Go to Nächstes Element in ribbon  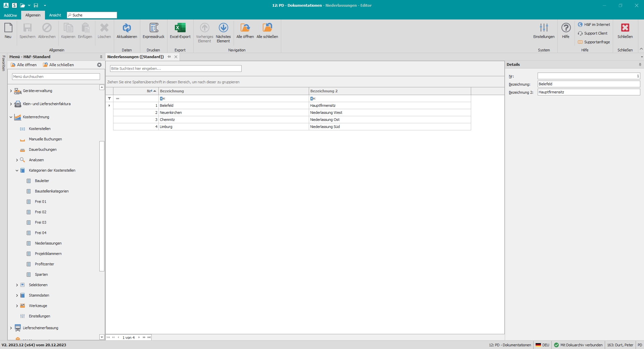pos(223,28)
